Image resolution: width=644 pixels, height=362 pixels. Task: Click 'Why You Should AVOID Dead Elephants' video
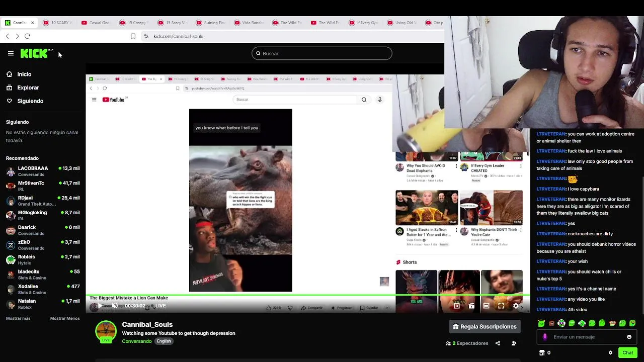(x=426, y=168)
